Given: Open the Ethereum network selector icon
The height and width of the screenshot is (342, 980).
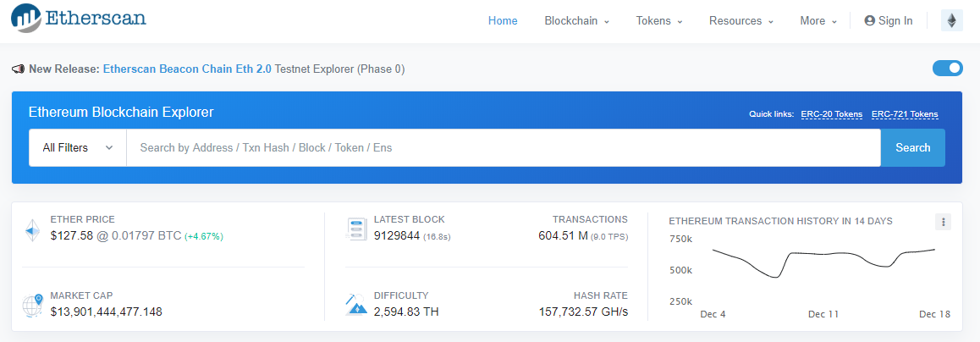Looking at the screenshot, I should (x=951, y=20).
